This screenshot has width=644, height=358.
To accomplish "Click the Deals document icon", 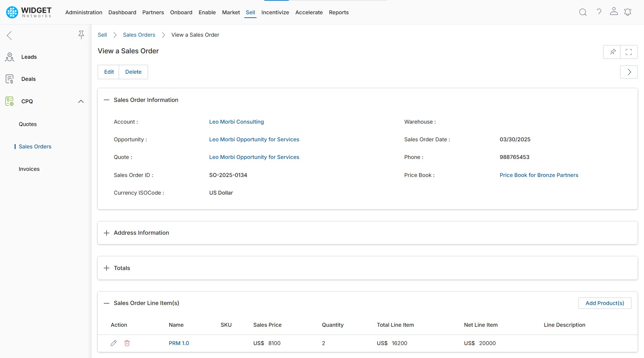I will [x=10, y=79].
